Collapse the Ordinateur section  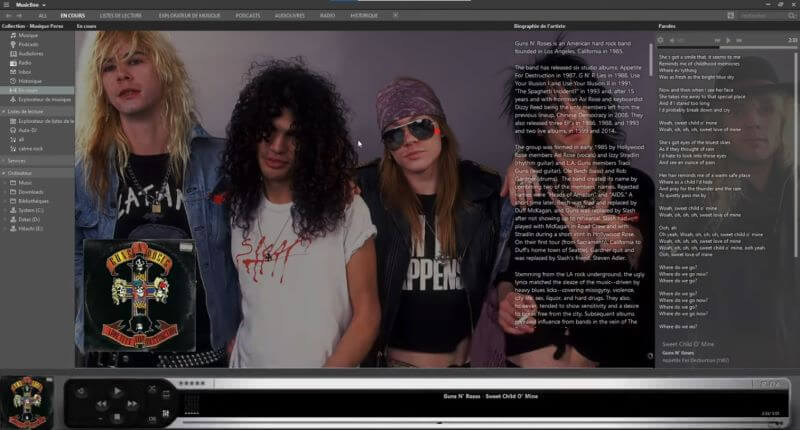pyautogui.click(x=4, y=173)
